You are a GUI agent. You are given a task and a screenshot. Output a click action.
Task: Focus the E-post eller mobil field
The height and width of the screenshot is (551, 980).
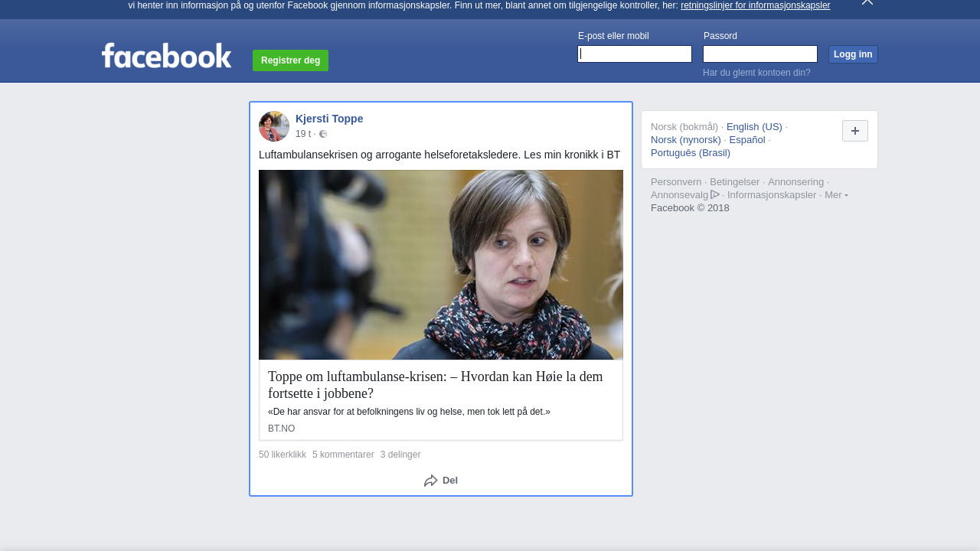pos(635,54)
